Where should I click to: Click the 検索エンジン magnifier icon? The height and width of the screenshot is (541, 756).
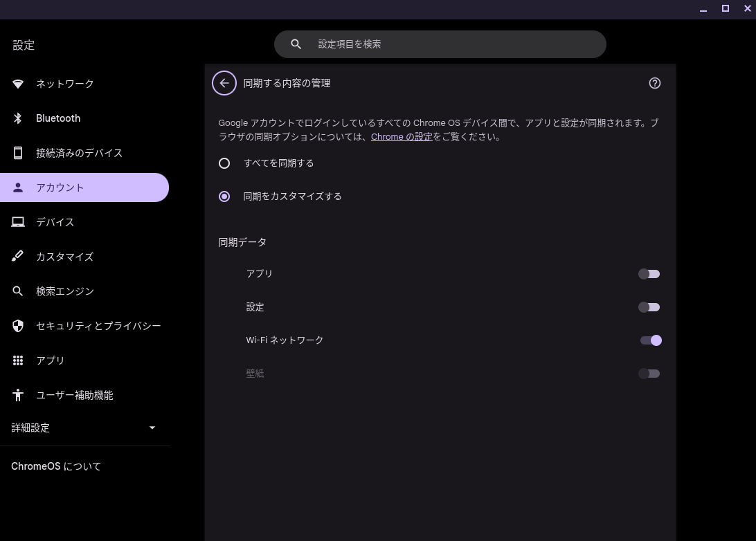coord(18,291)
